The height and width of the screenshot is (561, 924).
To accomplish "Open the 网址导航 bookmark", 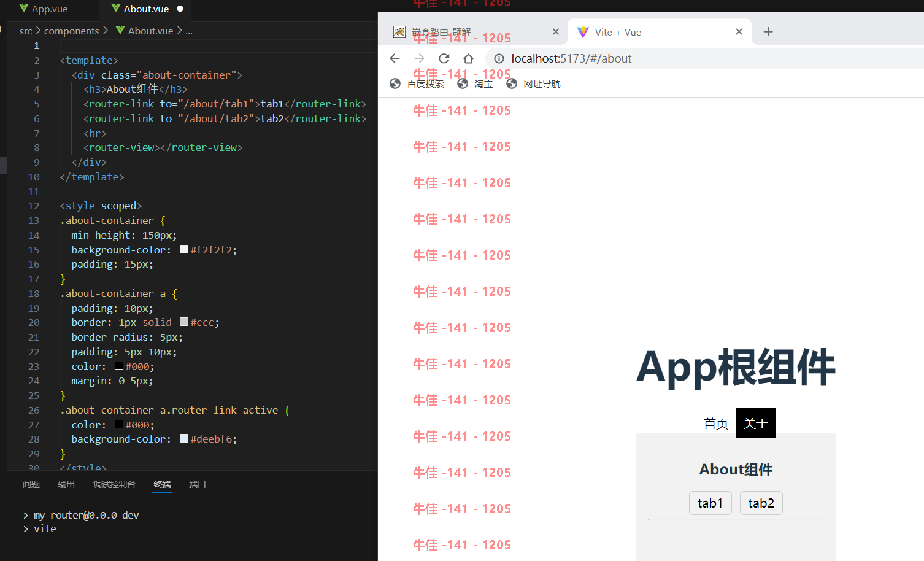I will click(533, 83).
